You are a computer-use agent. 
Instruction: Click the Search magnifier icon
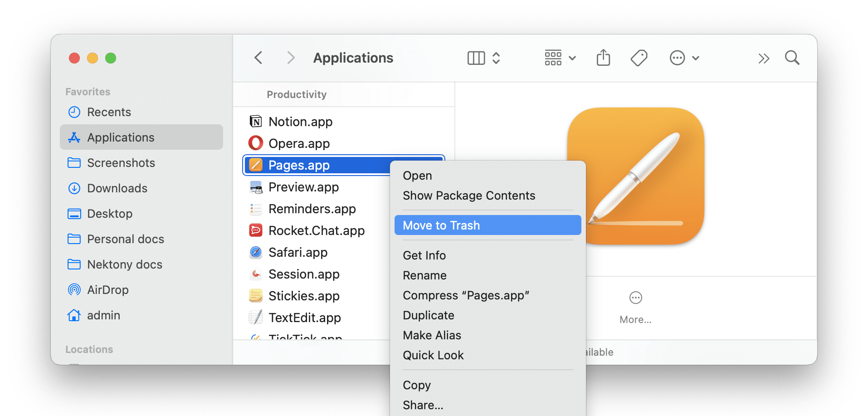(792, 58)
